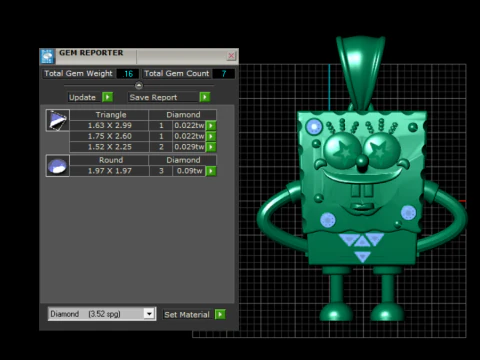
Task: Click the Round gem shape thumbnail
Action: (58, 166)
